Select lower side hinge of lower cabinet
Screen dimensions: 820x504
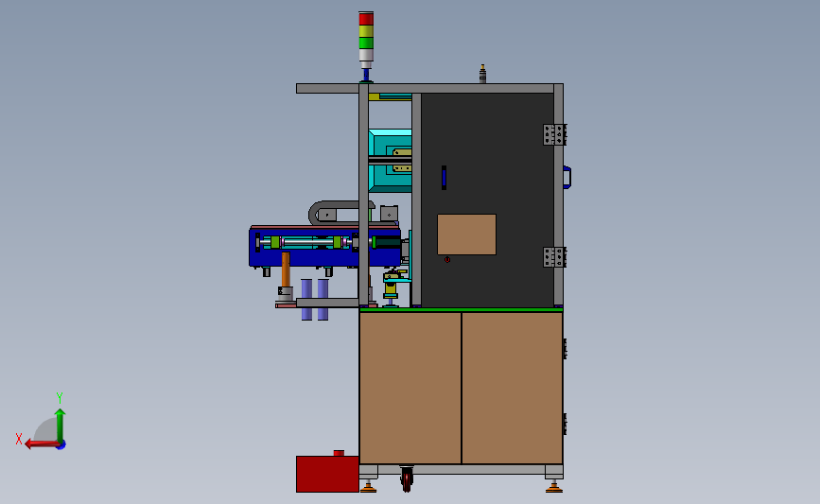coord(565,424)
